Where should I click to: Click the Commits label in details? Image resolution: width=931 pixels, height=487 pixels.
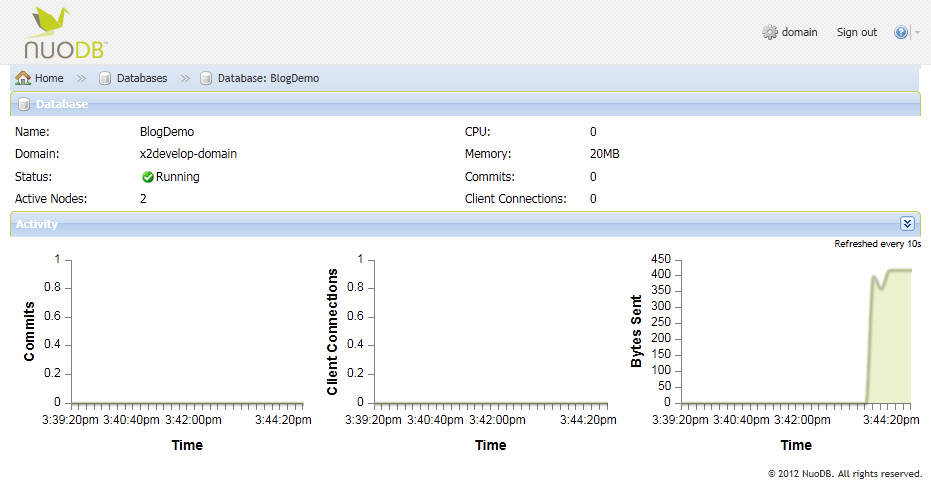pyautogui.click(x=490, y=177)
